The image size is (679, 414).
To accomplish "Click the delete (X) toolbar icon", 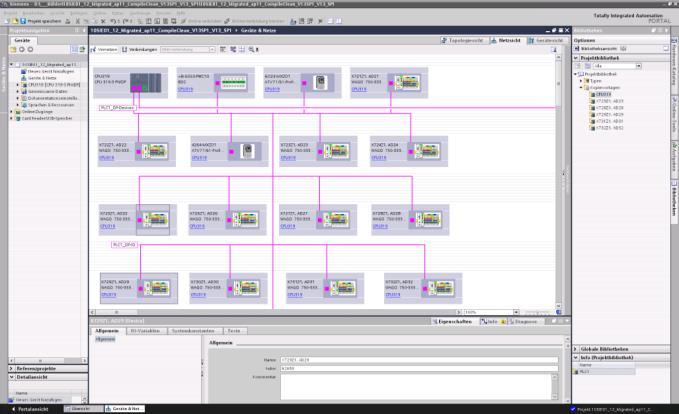I will click(103, 21).
